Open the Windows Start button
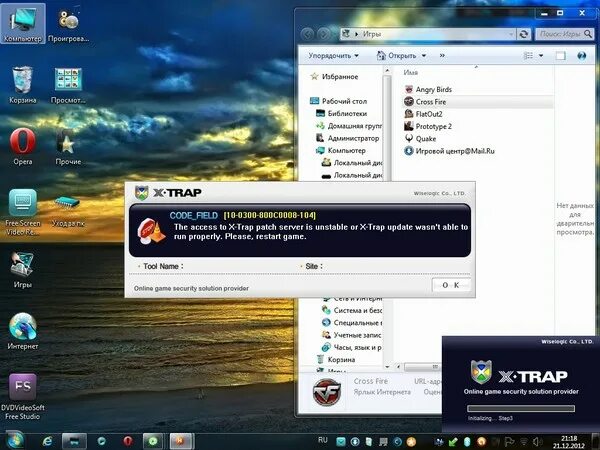Image resolution: width=600 pixels, height=450 pixels. click(15, 441)
